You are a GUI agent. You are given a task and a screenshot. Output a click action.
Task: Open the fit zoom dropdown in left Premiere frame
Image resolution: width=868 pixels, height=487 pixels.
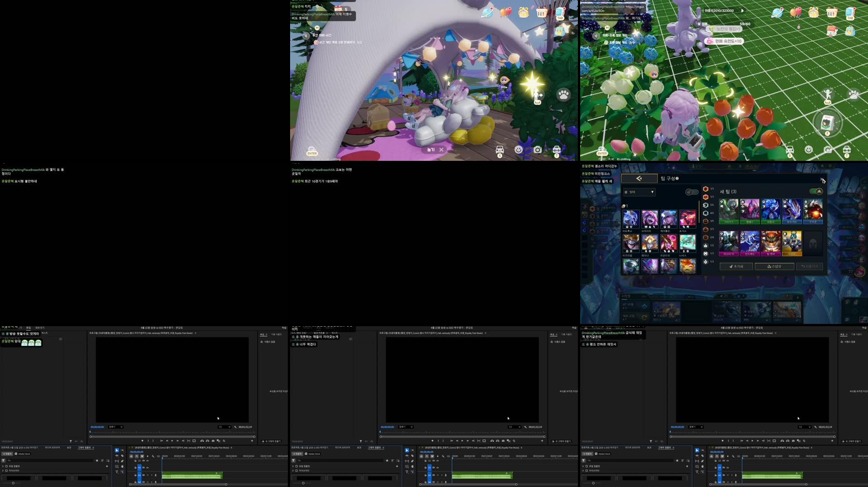116,427
